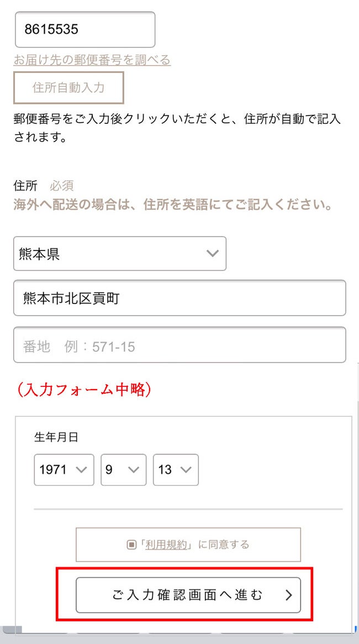The width and height of the screenshot is (359, 644).
Task: Click the address field with 熊本市北区貢町
Action: click(179, 299)
